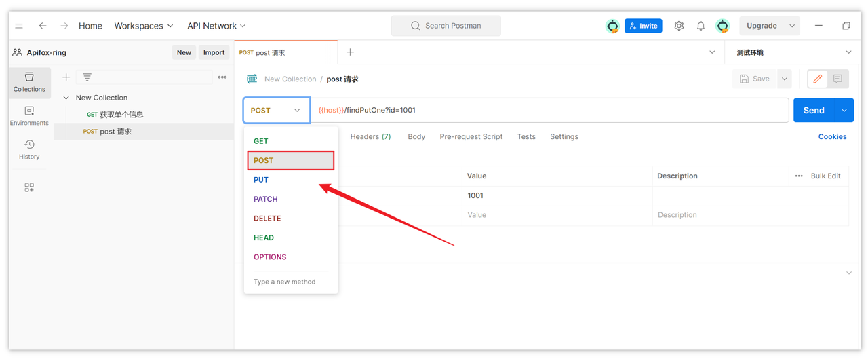Open the comments icon beside edit
868x359 pixels.
click(837, 79)
